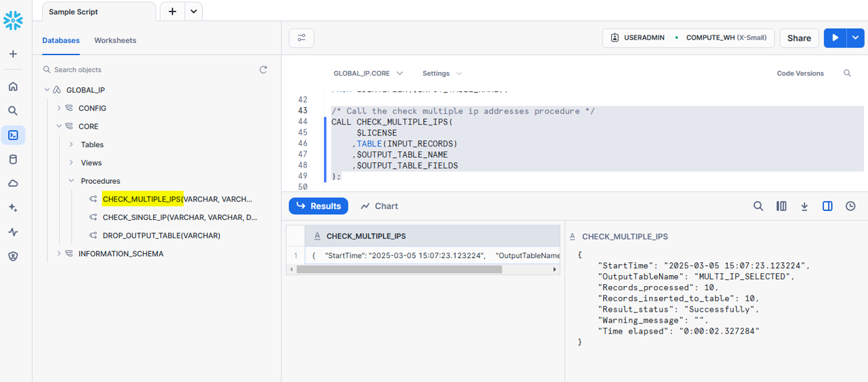Screen dimensions: 868x382
Task: Collapse the Procedures folder
Action: 71,181
